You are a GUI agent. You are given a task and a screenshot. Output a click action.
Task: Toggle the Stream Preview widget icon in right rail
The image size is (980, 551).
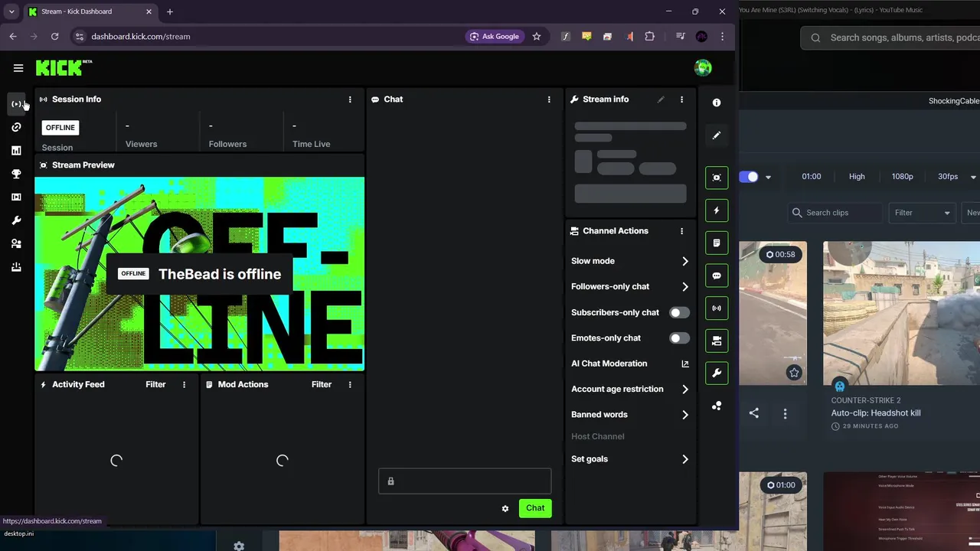point(717,178)
